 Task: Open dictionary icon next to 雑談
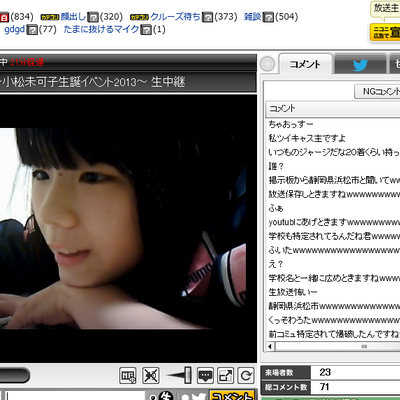click(x=268, y=17)
